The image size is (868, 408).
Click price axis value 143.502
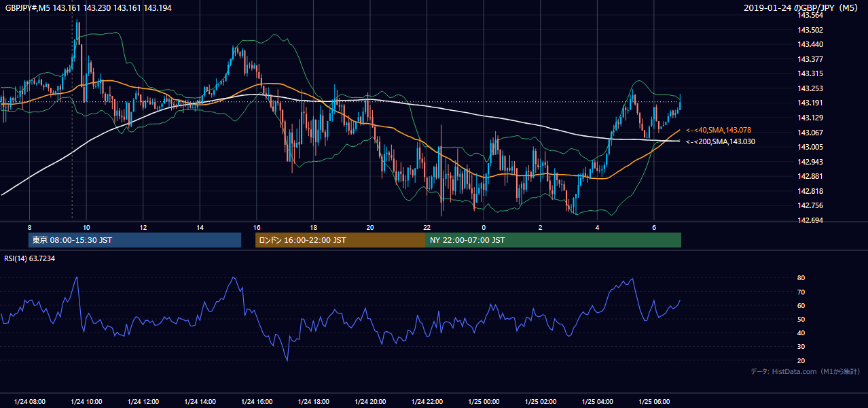pyautogui.click(x=811, y=30)
